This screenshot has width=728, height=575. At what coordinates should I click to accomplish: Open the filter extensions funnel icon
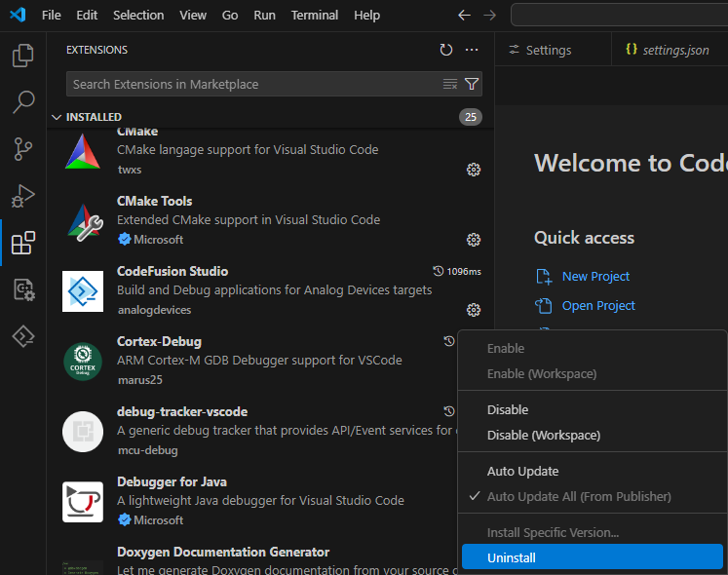coord(472,84)
